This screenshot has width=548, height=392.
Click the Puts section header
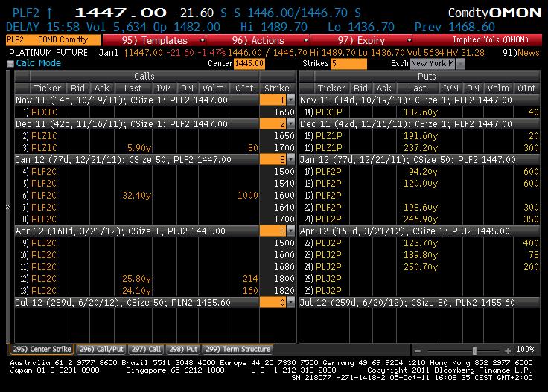pos(427,76)
